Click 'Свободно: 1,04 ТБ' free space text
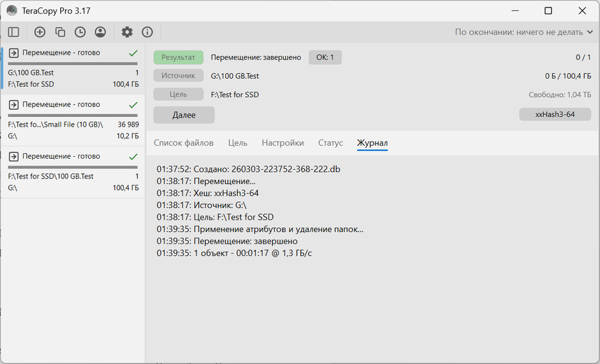Image resolution: width=600 pixels, height=364 pixels. [560, 94]
